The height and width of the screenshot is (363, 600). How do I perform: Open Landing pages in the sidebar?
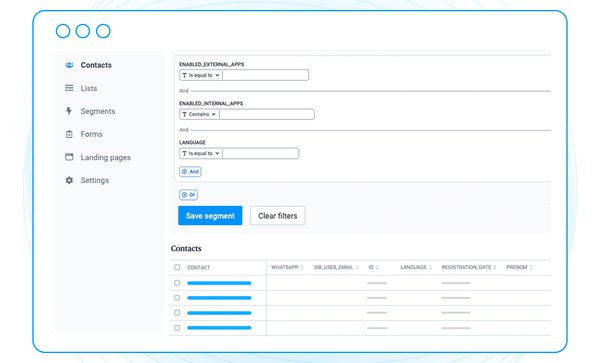click(106, 158)
